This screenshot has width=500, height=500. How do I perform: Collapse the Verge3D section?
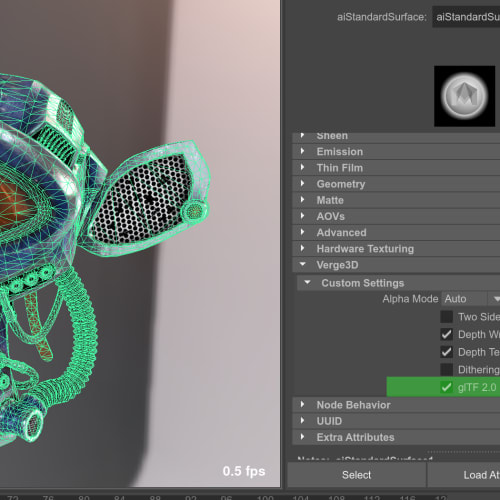click(x=396, y=265)
